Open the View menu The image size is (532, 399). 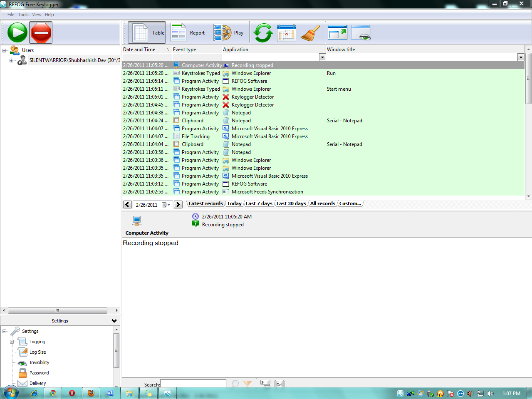point(37,15)
